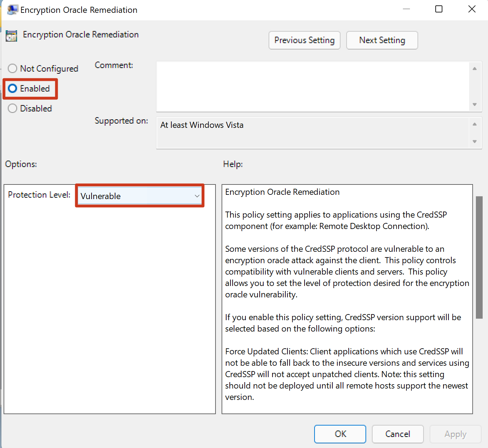Click 'At least Windows Vista' text
The width and height of the screenshot is (488, 448).
point(202,125)
